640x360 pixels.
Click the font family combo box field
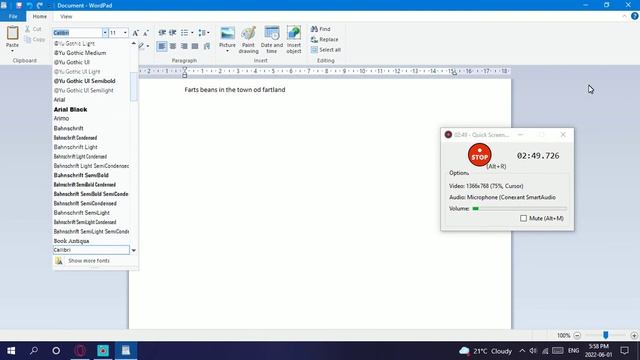(x=77, y=33)
